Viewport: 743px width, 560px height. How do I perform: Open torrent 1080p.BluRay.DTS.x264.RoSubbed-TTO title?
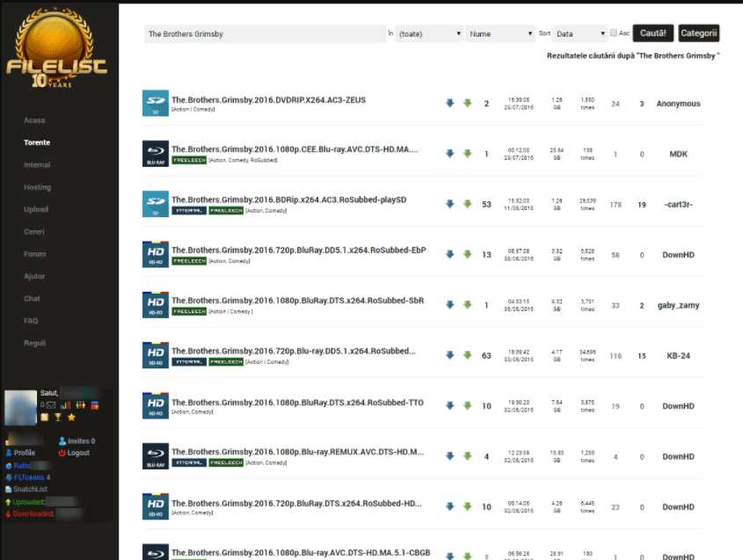click(x=297, y=403)
